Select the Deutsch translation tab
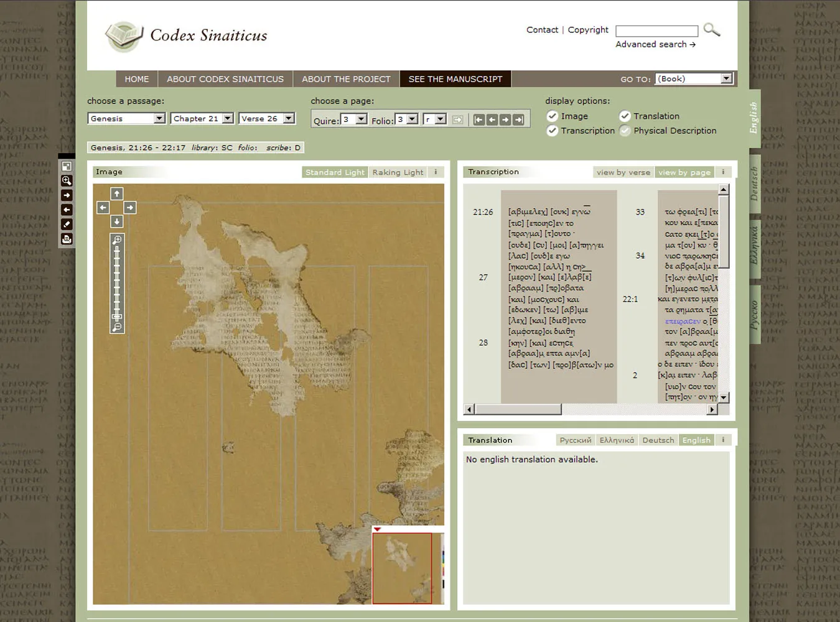The height and width of the screenshot is (622, 840). click(658, 440)
